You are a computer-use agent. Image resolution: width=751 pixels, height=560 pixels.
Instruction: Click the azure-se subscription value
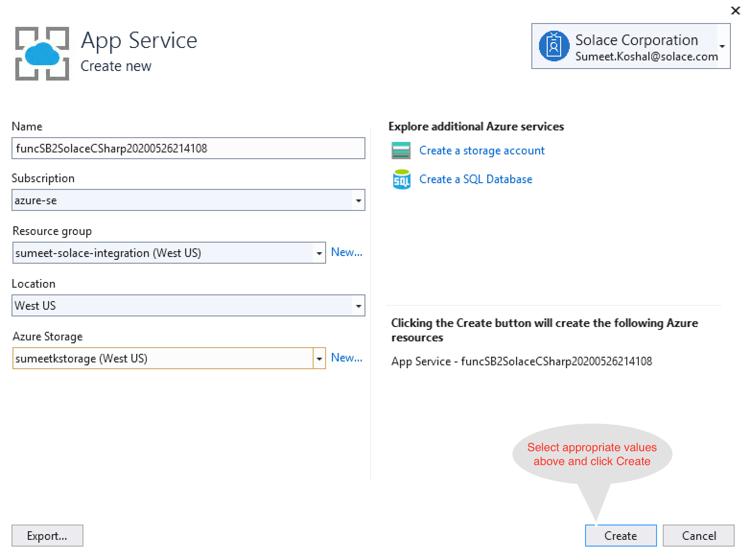tap(182, 200)
